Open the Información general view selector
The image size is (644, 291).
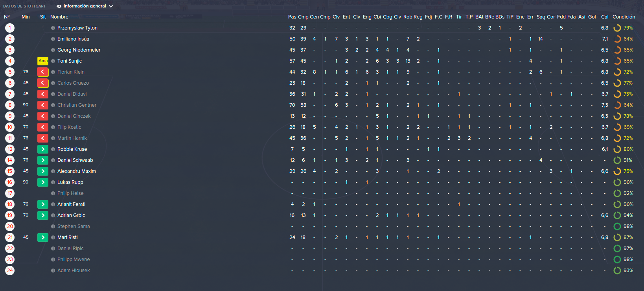[85, 6]
